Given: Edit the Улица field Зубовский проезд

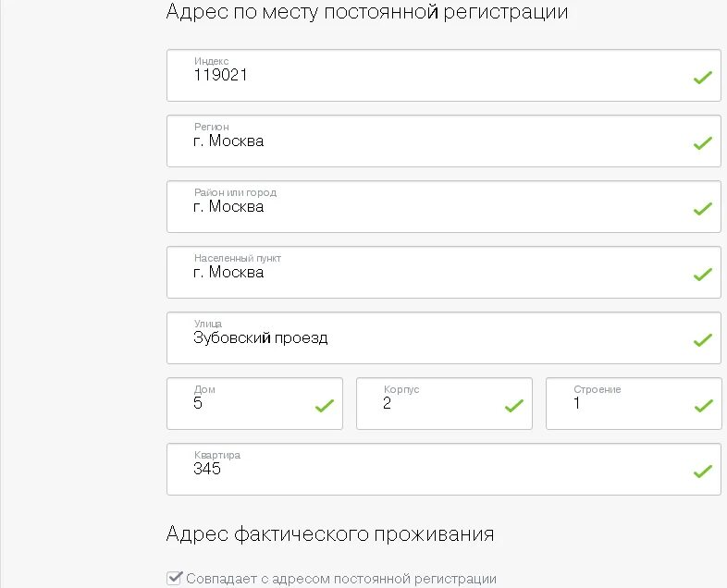Looking at the screenshot, I should 444,337.
